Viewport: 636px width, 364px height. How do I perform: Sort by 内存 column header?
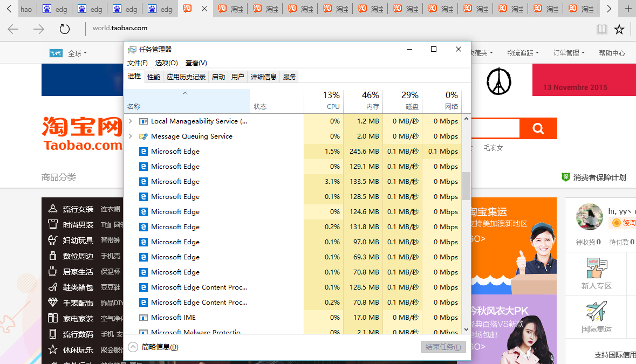coord(363,101)
